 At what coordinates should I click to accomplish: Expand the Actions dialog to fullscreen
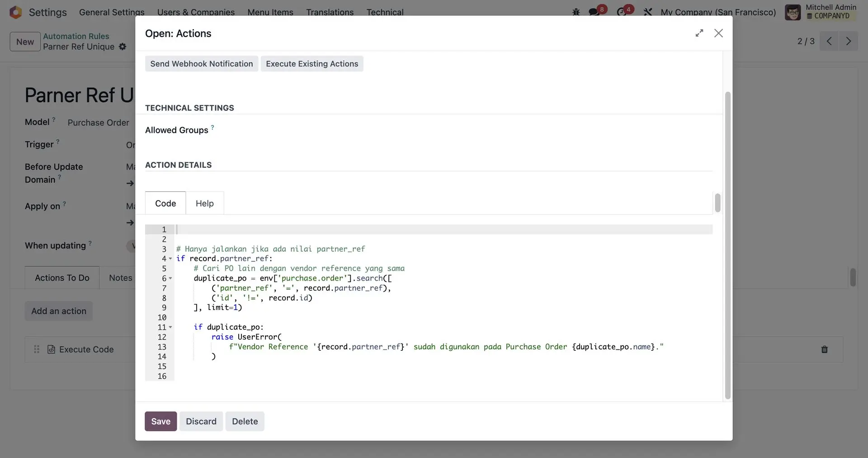pos(699,33)
